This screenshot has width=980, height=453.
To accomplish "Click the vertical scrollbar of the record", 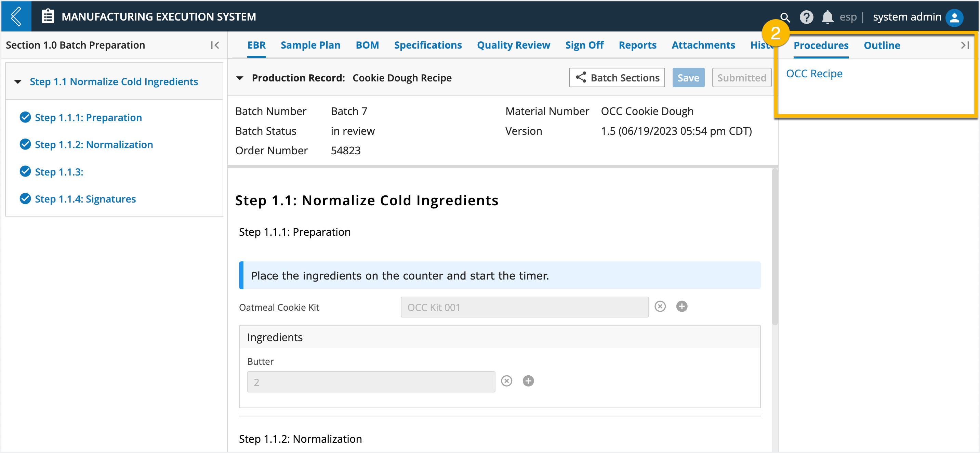I will click(x=774, y=247).
